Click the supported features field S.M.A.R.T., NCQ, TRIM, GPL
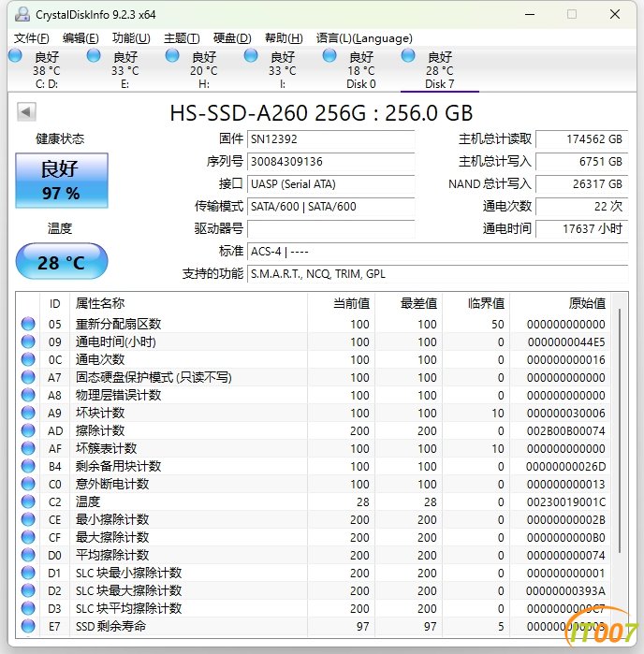This screenshot has height=654, width=644. 438,274
